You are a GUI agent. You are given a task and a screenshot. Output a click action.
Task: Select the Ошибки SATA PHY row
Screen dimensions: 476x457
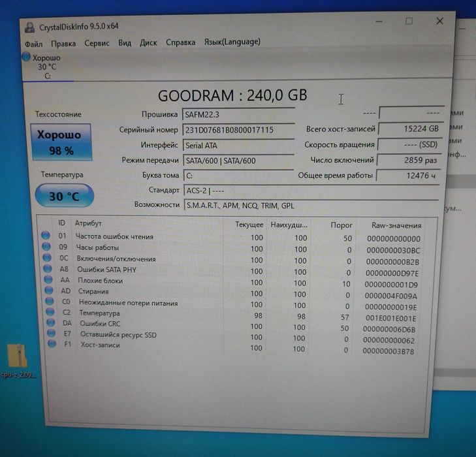[232, 270]
